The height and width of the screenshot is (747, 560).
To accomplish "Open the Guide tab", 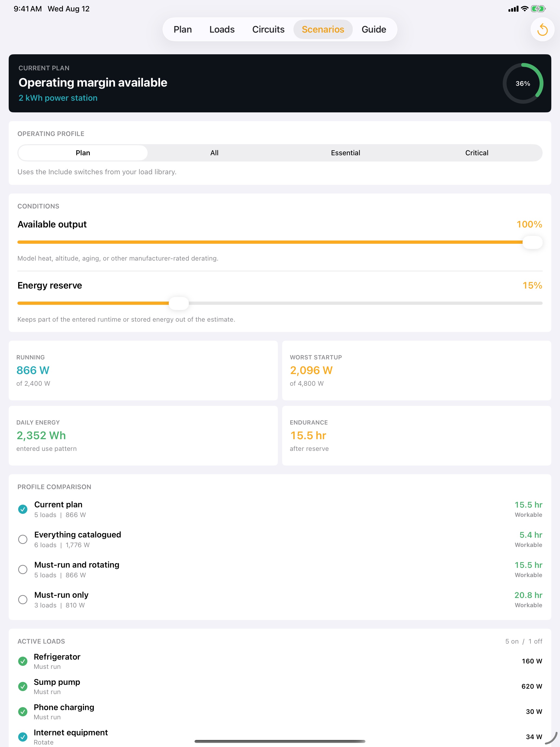I will [x=374, y=29].
